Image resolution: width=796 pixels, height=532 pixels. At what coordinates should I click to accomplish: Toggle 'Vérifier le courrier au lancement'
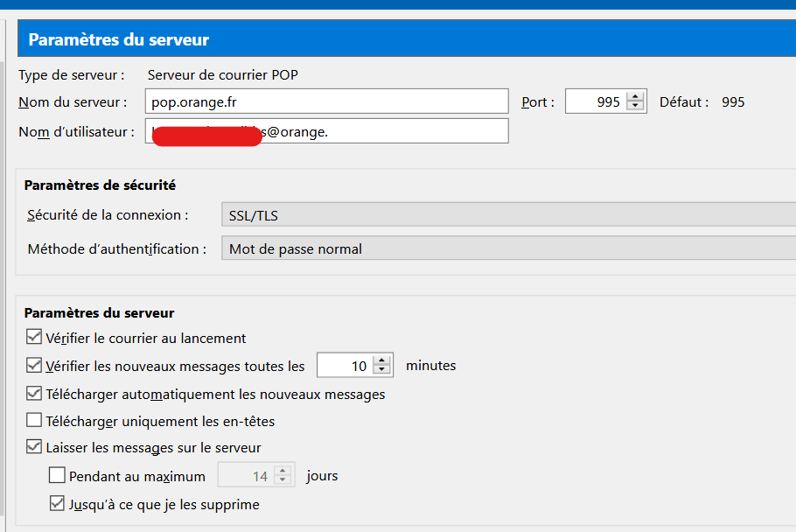click(33, 336)
